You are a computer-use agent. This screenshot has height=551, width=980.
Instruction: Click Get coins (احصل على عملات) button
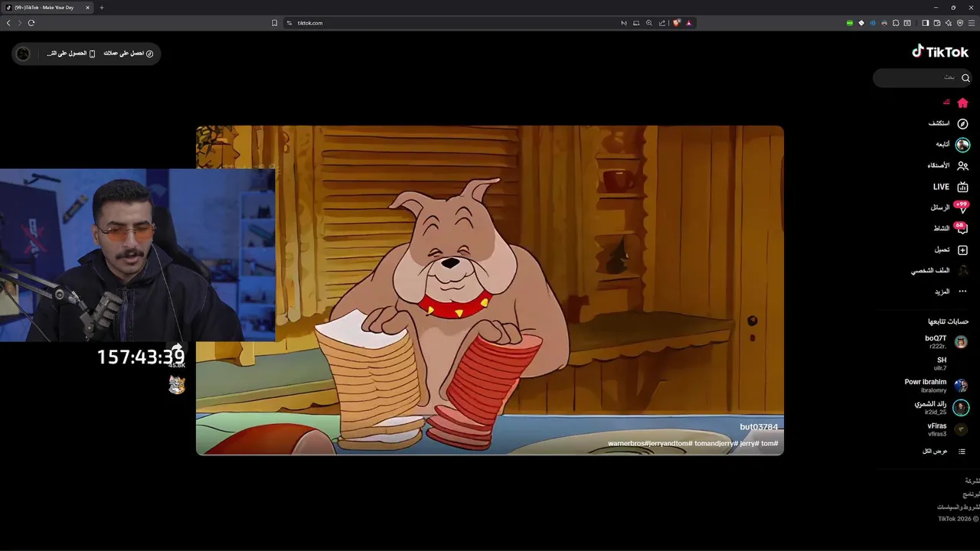[129, 54]
